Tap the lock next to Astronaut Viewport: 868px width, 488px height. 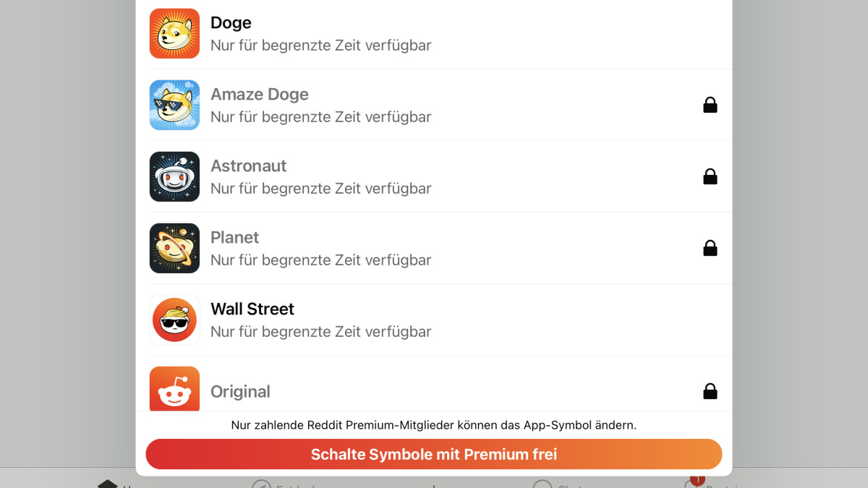[710, 177]
